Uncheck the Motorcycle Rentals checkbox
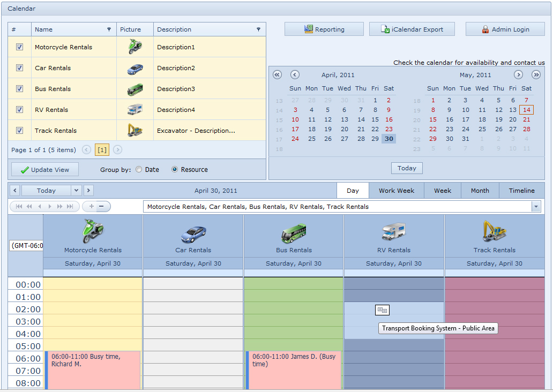The height and width of the screenshot is (392, 553). (19, 47)
